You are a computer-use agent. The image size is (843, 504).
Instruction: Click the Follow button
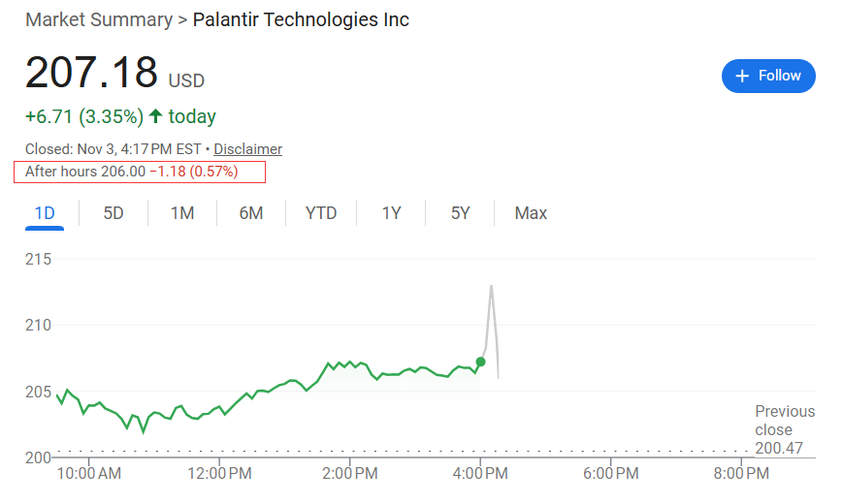click(x=768, y=76)
